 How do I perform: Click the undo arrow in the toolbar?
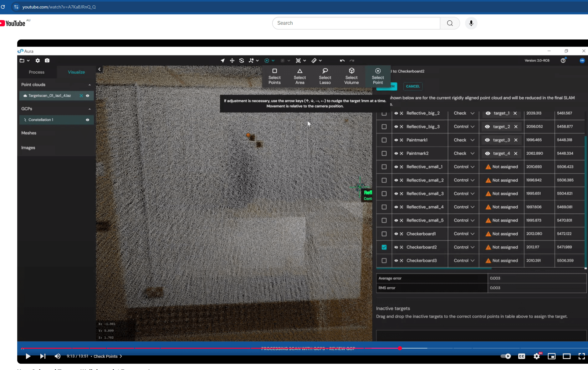[342, 60]
